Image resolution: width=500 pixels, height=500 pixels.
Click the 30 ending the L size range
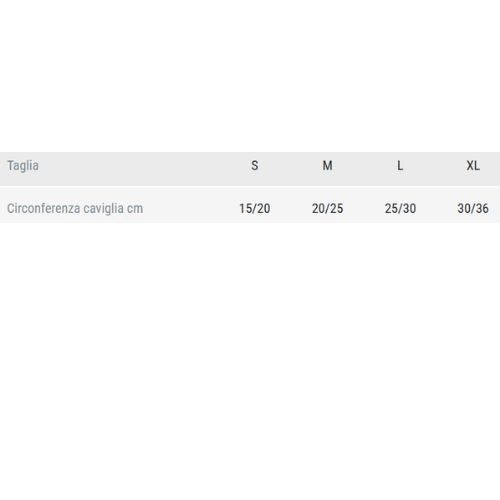click(x=410, y=209)
